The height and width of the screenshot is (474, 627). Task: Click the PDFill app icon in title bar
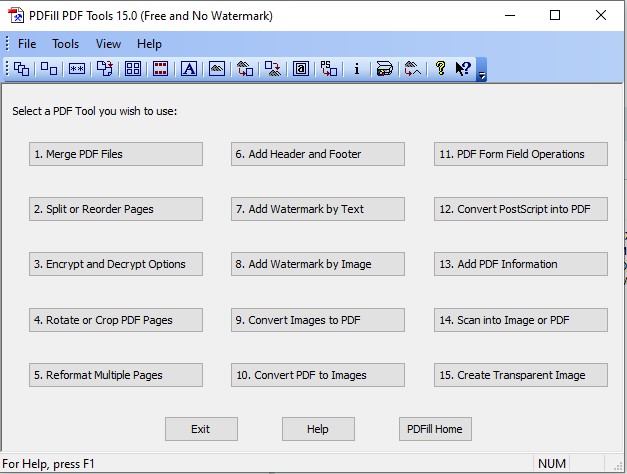[x=16, y=16]
